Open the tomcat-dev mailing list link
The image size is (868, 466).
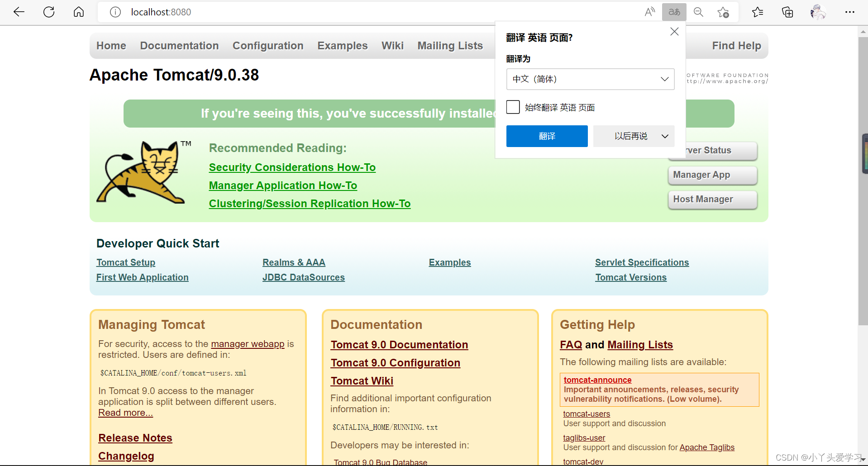pyautogui.click(x=583, y=461)
